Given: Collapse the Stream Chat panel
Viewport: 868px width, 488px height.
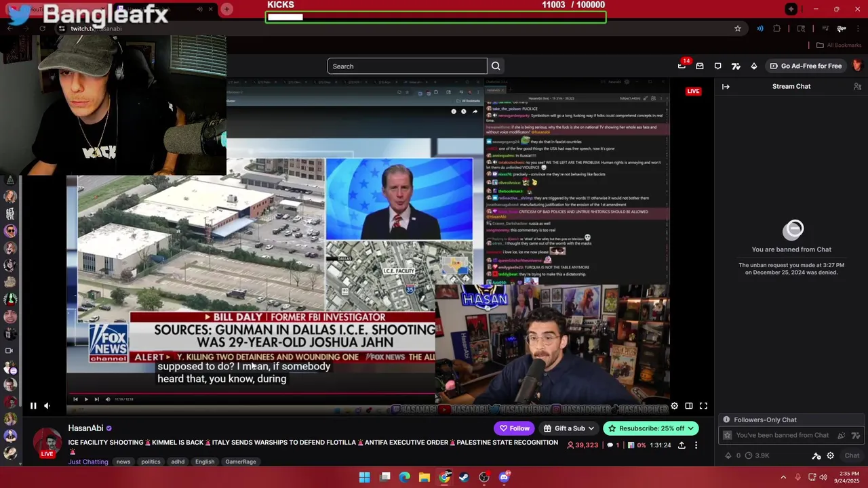Looking at the screenshot, I should pyautogui.click(x=726, y=86).
